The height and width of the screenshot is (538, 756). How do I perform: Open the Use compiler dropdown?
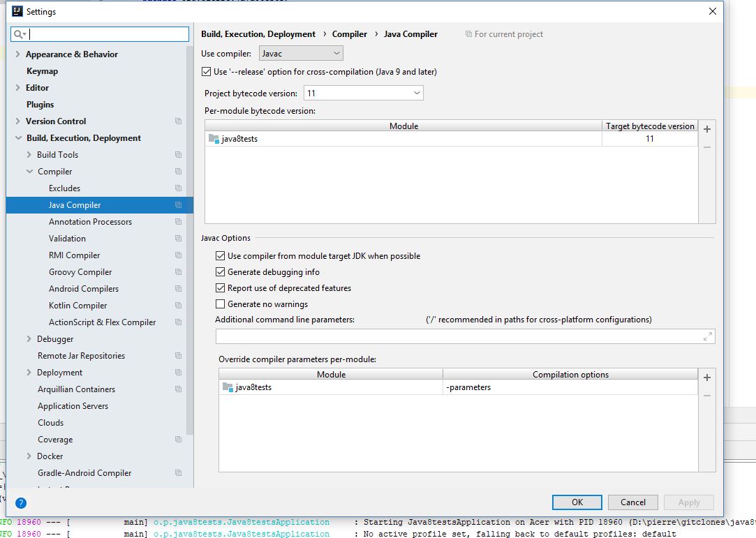[x=301, y=52]
